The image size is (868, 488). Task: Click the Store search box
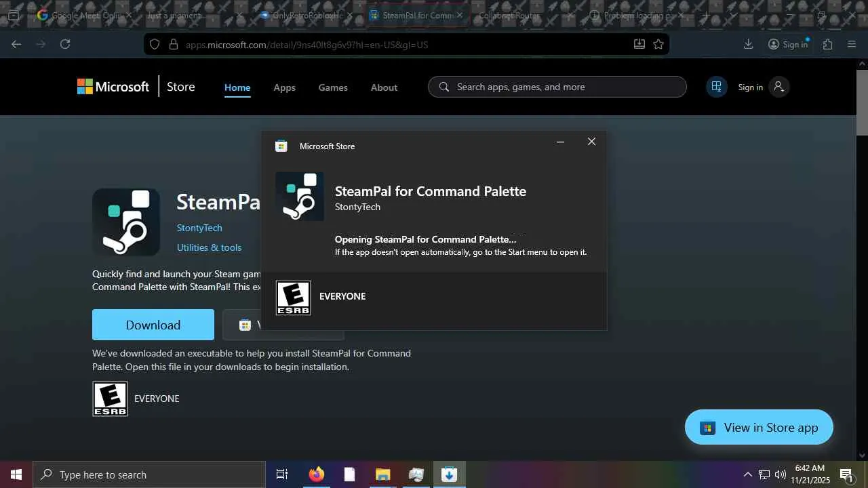pyautogui.click(x=557, y=87)
